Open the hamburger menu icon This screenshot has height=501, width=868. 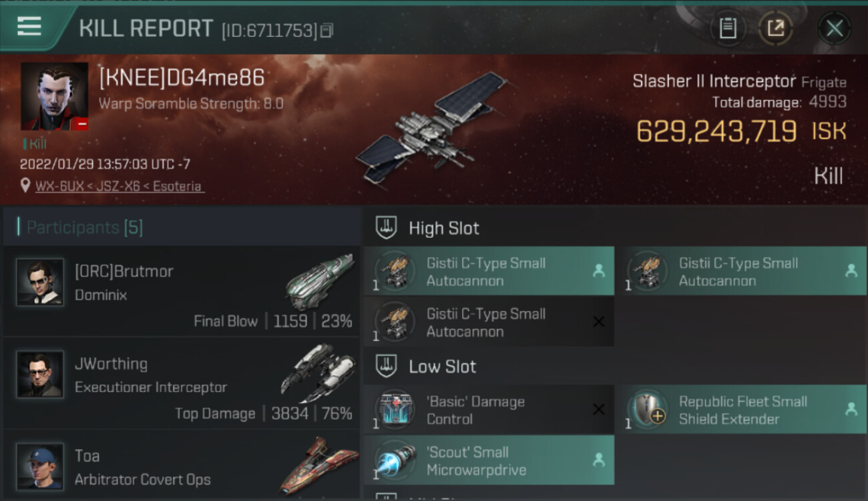pyautogui.click(x=29, y=27)
